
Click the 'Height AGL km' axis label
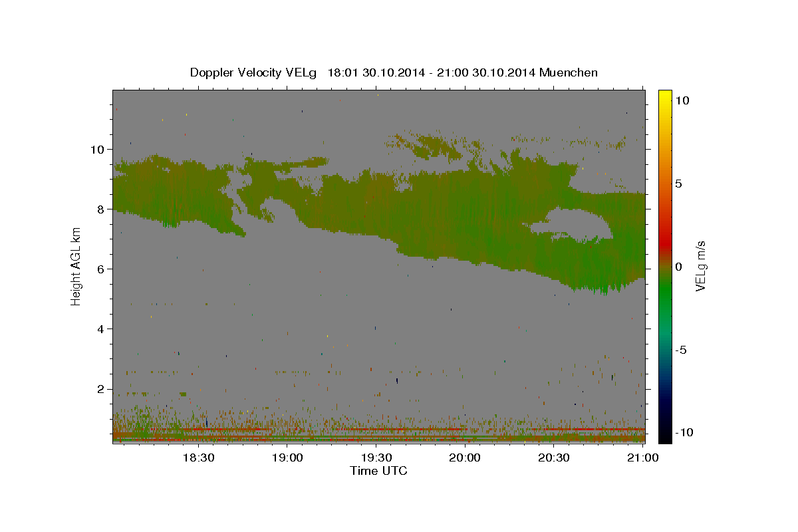coord(76,266)
